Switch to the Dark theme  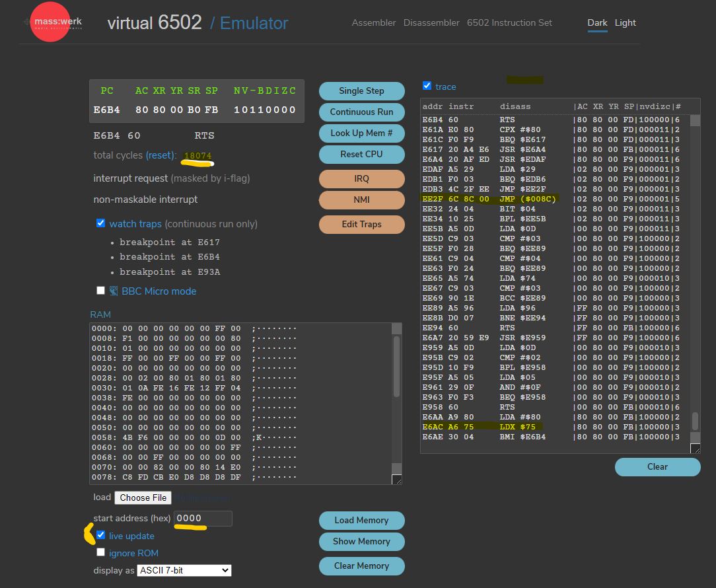(x=597, y=22)
